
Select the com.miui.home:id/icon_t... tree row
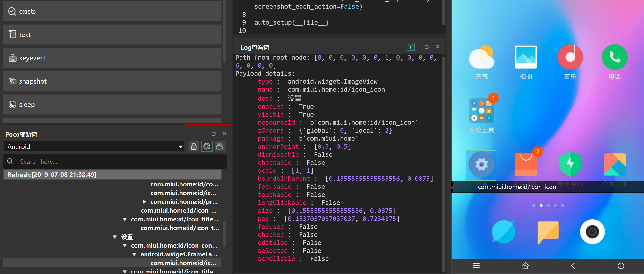coord(180,228)
